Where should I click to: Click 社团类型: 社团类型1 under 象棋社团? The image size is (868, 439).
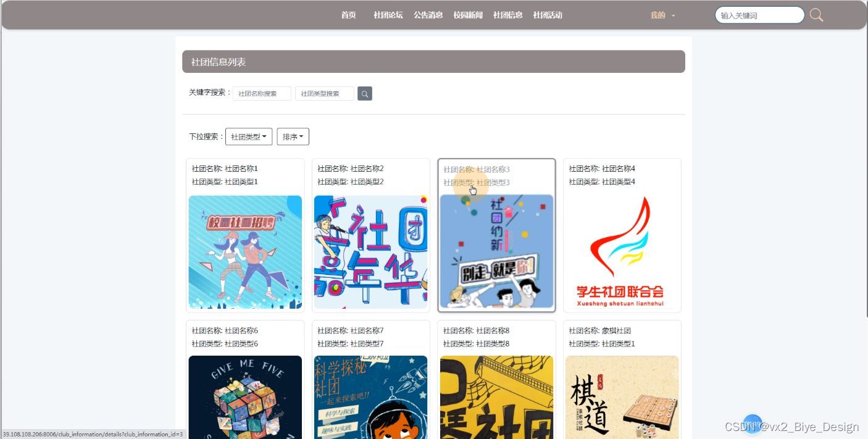tap(602, 344)
